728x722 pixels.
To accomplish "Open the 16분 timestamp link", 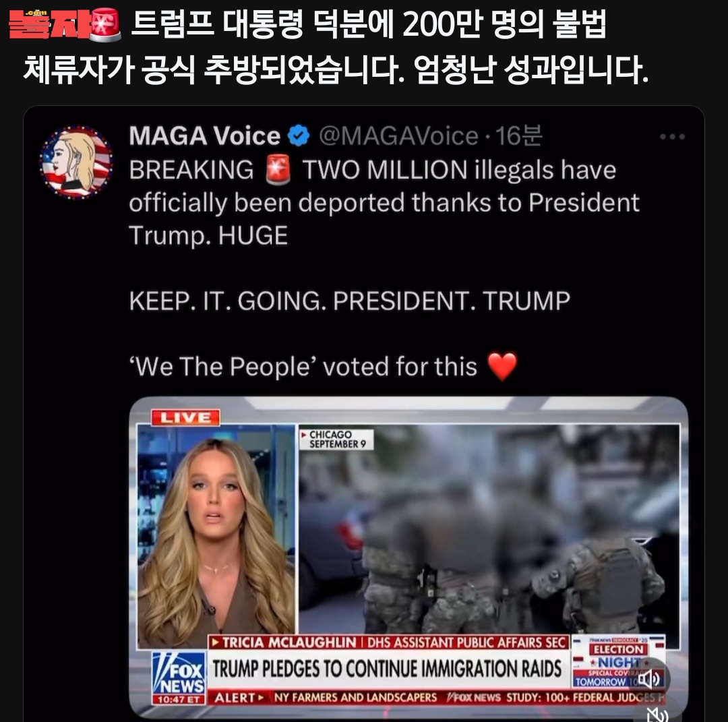I will click(x=518, y=136).
